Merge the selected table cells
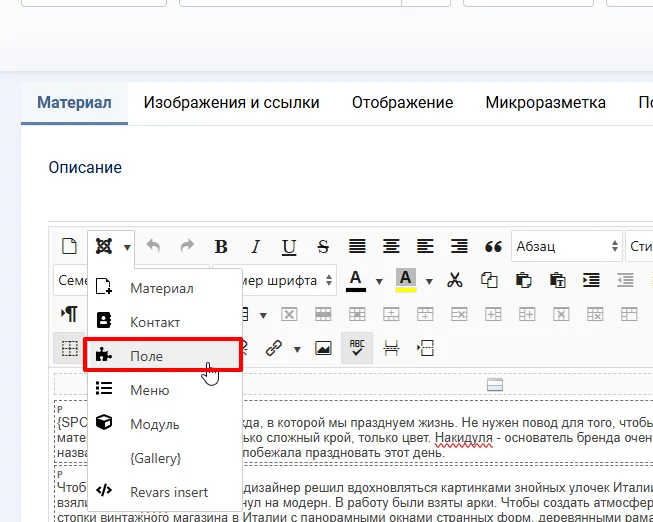This screenshot has height=522, width=653. coord(629,315)
